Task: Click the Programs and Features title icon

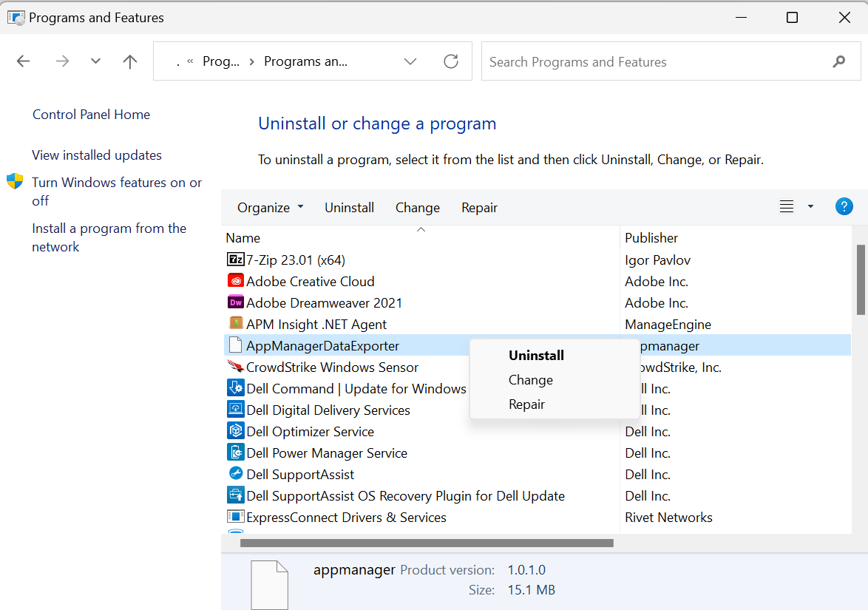Action: [x=16, y=18]
